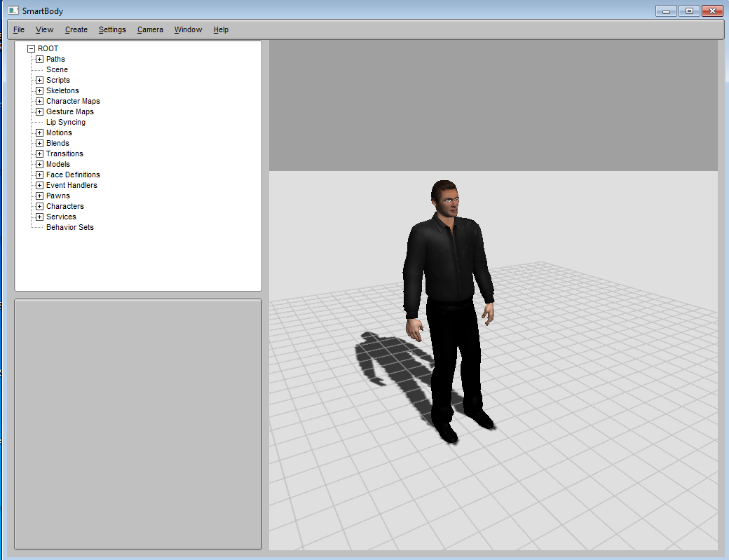Expand the Motions node
This screenshot has height=560, width=729.
(39, 133)
